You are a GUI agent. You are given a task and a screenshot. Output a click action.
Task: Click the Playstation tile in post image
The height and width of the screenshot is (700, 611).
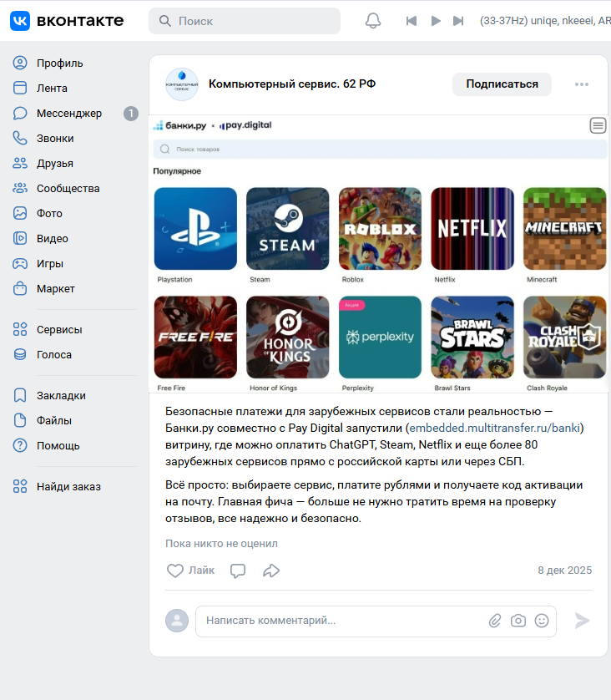(x=195, y=229)
